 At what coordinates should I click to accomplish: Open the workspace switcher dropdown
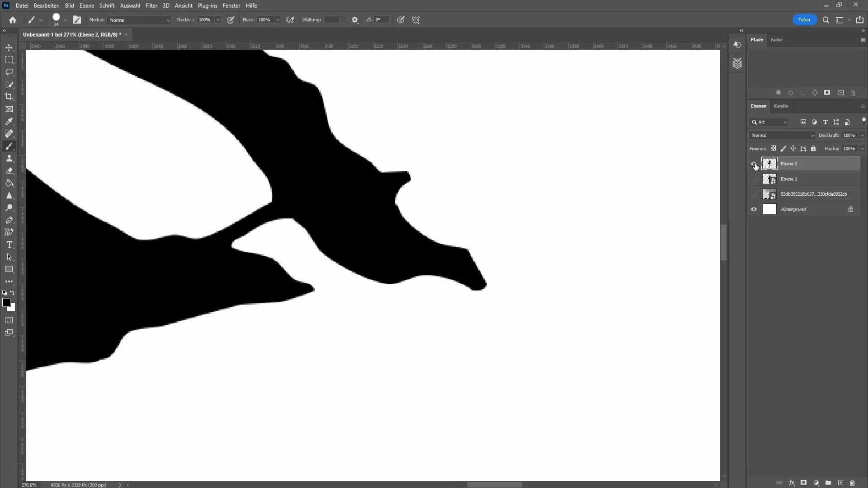click(x=842, y=20)
